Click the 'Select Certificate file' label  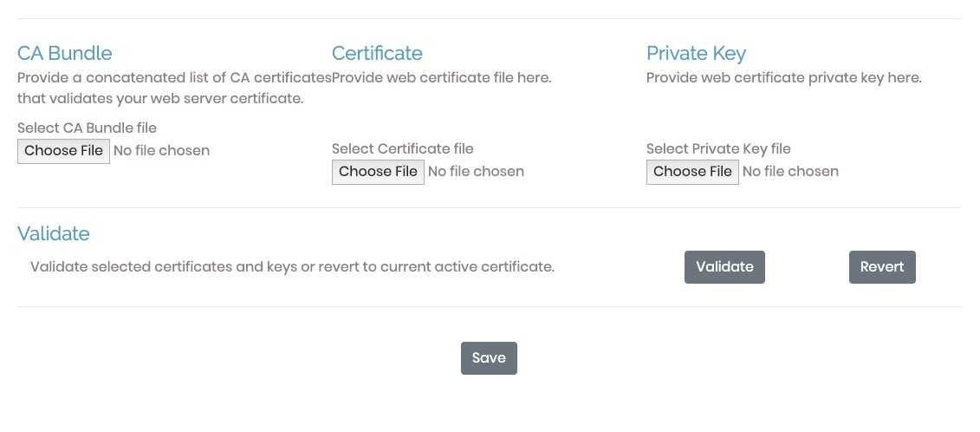403,148
